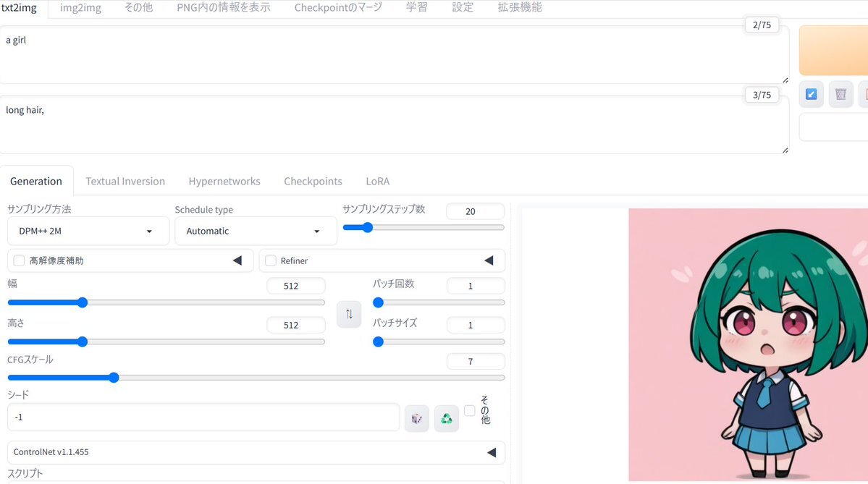Open the Checkpointのマージ tab

[x=337, y=8]
